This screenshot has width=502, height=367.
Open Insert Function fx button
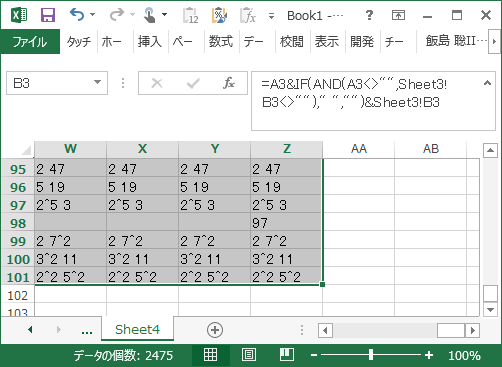(x=229, y=83)
